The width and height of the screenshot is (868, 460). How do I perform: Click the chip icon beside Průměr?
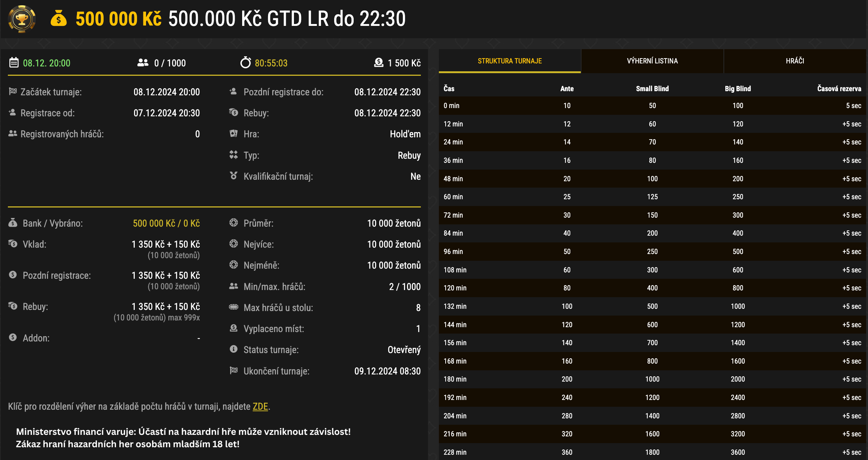234,222
